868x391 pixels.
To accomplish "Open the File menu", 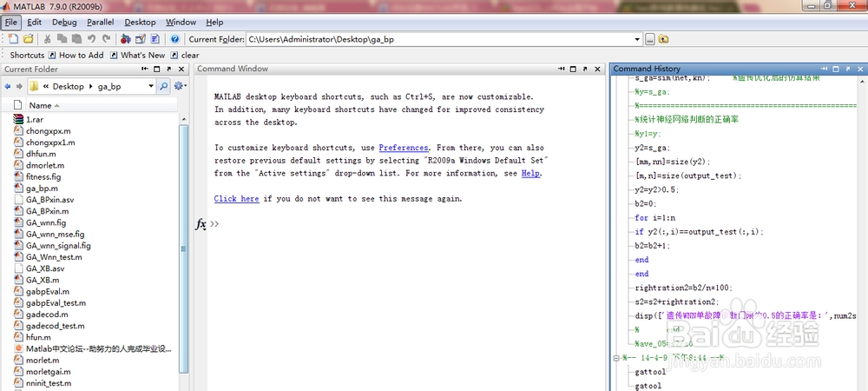I will pyautogui.click(x=11, y=22).
